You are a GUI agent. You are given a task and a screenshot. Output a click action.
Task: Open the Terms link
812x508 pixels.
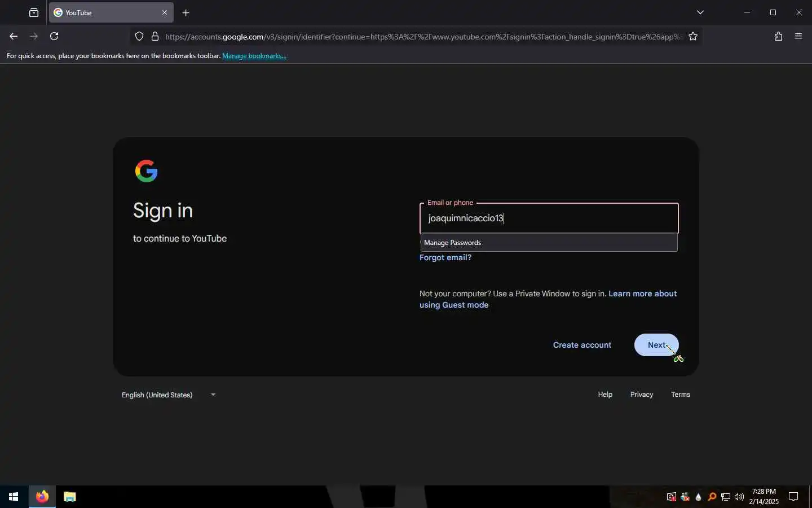681,395
